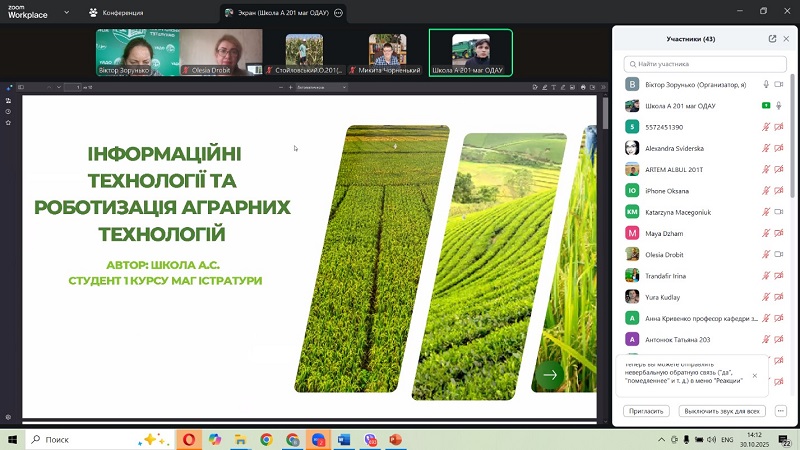Open screen share options (three dots)
The height and width of the screenshot is (450, 800).
[x=338, y=13]
